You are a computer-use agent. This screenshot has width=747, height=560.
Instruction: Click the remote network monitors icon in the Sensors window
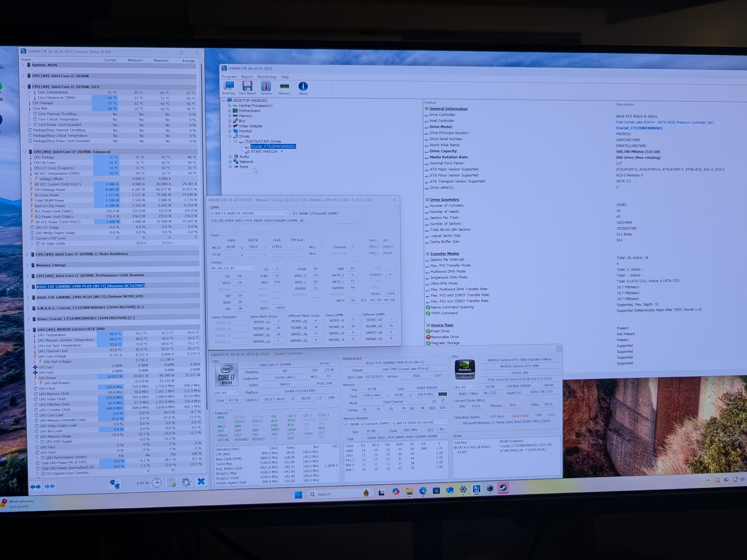click(x=114, y=483)
